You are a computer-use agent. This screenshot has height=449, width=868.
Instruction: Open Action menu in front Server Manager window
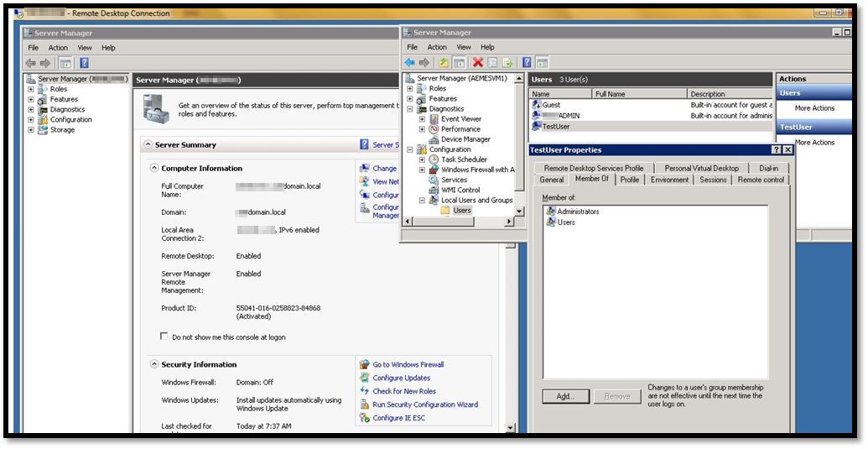[437, 47]
